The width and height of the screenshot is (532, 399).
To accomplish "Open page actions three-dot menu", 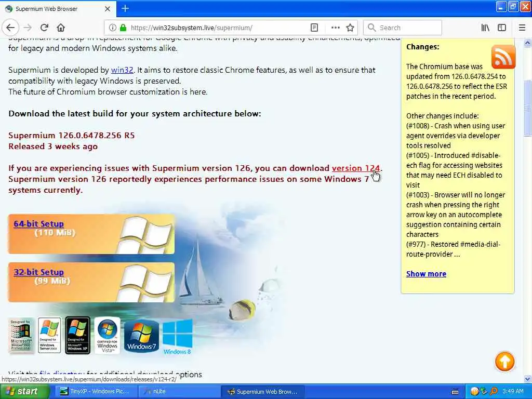I will pyautogui.click(x=335, y=28).
